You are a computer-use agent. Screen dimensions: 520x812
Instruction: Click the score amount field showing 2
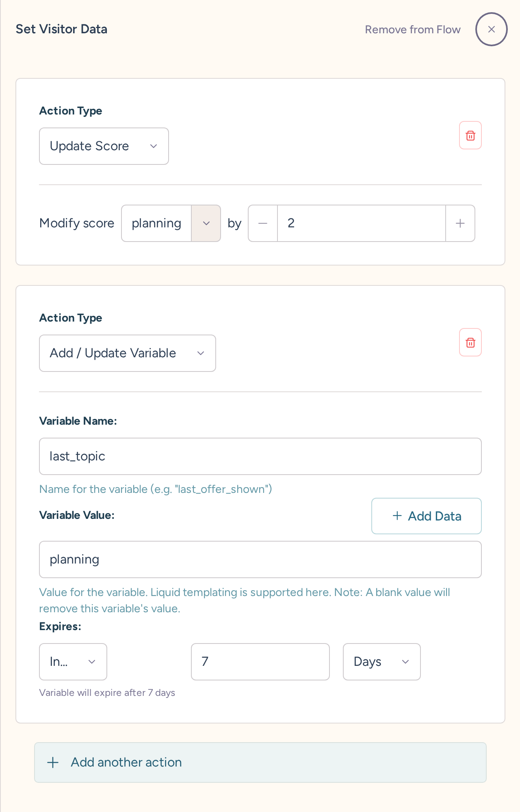click(x=362, y=223)
